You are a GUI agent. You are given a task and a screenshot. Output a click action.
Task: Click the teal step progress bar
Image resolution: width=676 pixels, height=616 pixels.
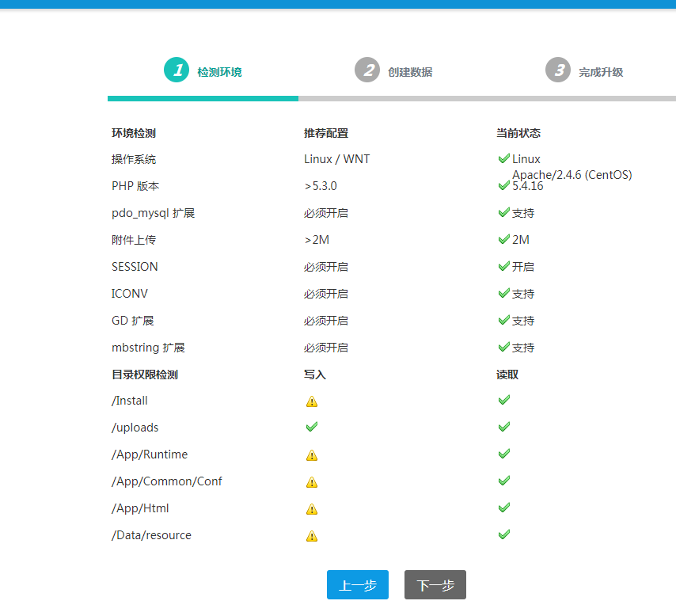[203, 98]
